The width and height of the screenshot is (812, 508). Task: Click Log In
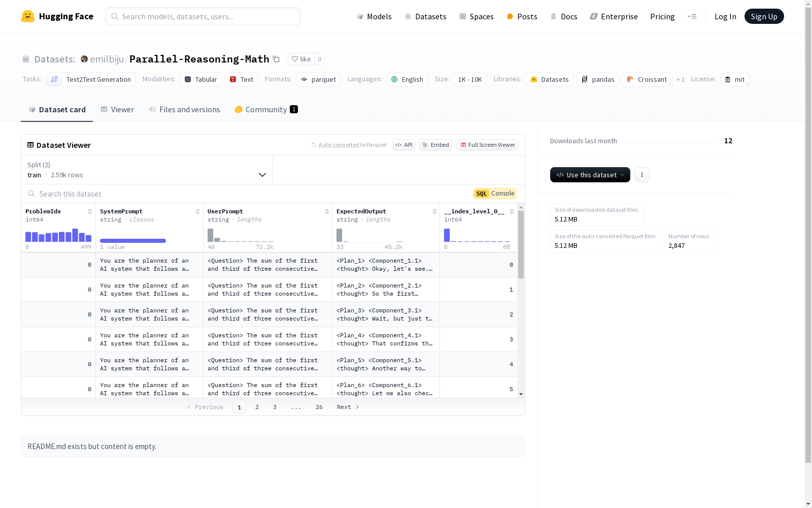725,16
